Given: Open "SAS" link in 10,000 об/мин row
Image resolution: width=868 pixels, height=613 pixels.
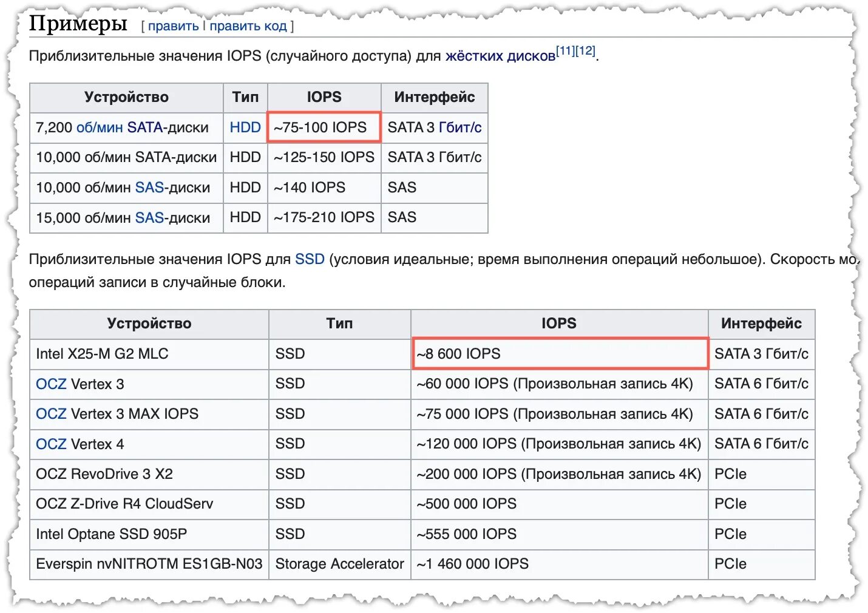Looking at the screenshot, I should click(151, 188).
